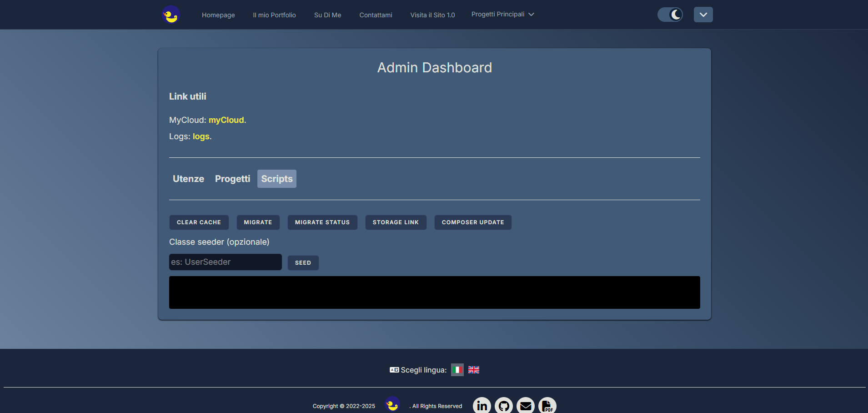868x413 pixels.
Task: Open Il mio Portfolio page
Action: pos(274,15)
